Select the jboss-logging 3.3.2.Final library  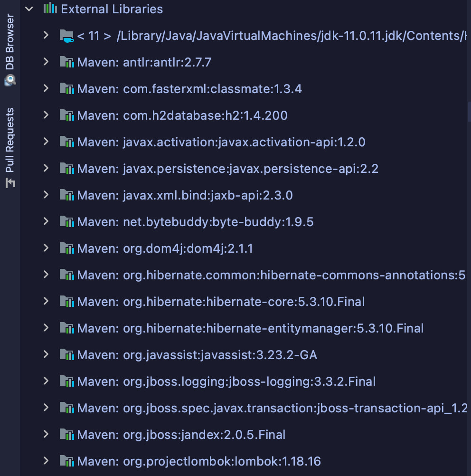click(x=226, y=381)
